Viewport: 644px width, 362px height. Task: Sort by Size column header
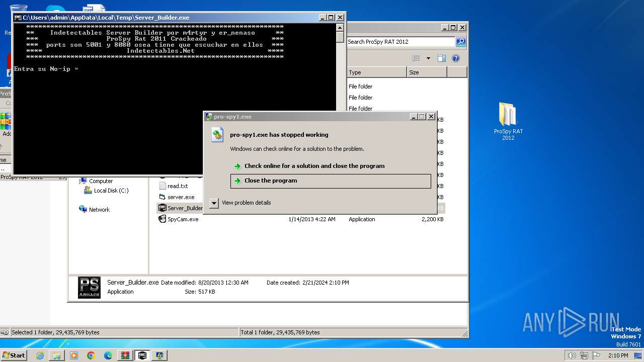pos(427,72)
